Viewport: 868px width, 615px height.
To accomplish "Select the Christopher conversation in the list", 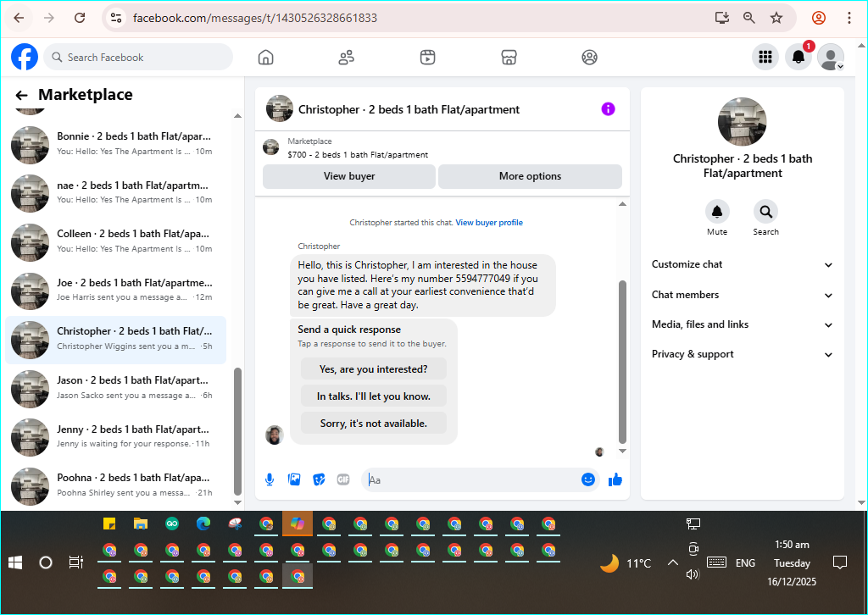I will (x=116, y=340).
